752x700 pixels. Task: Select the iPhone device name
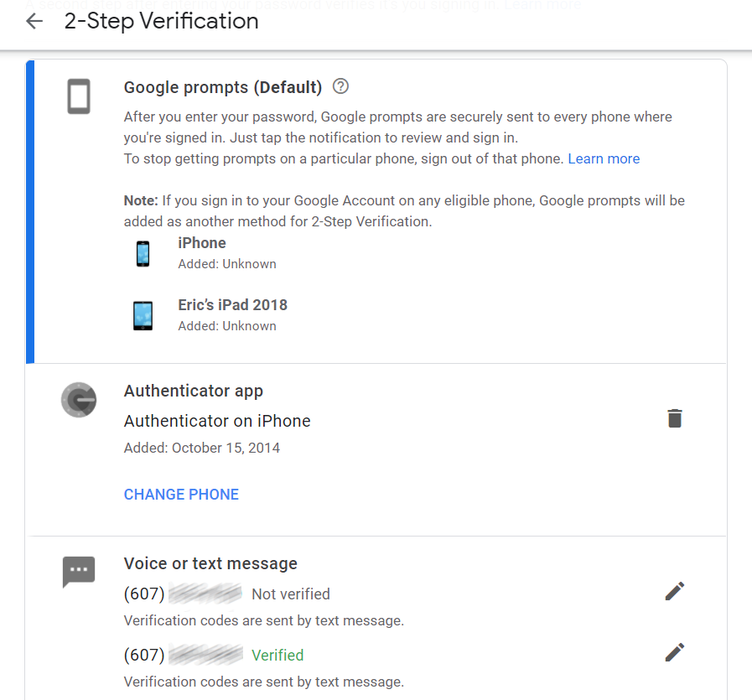tap(202, 243)
